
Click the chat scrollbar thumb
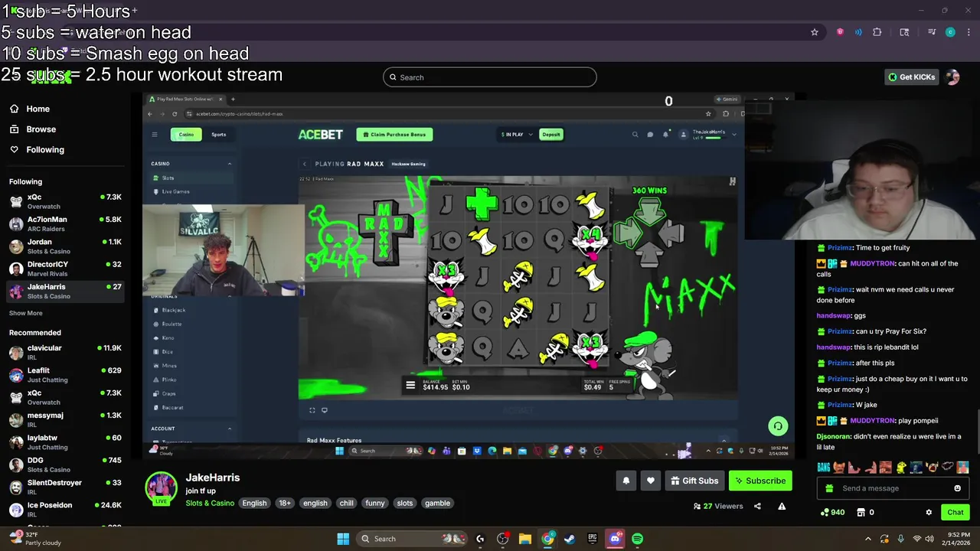[x=978, y=432]
